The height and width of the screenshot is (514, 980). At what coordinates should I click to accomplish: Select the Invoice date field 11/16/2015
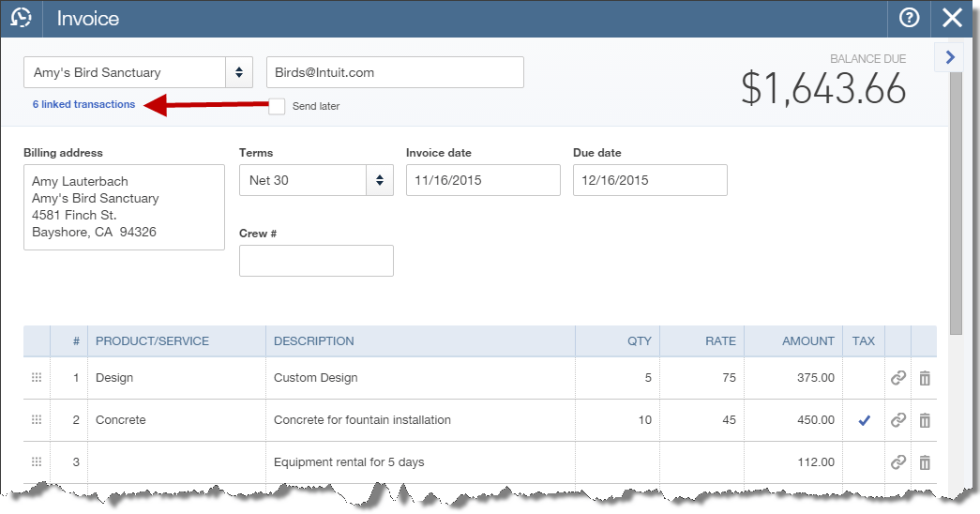tap(483, 180)
